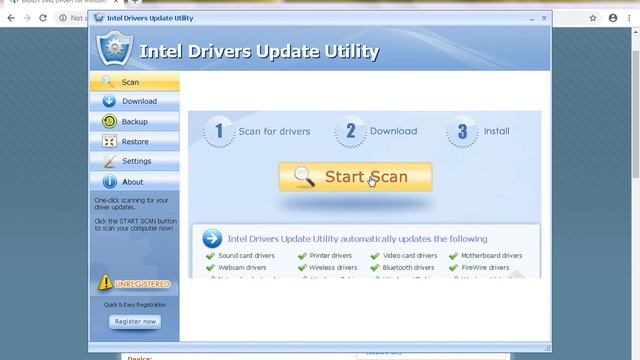Click the browser forward arrow
The width and height of the screenshot is (640, 360).
(27, 18)
